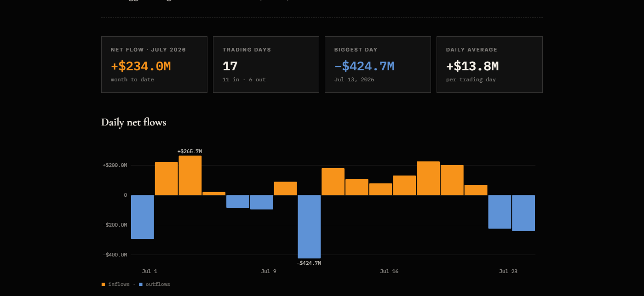
Task: Click the 'month to date' caption
Action: (x=132, y=80)
